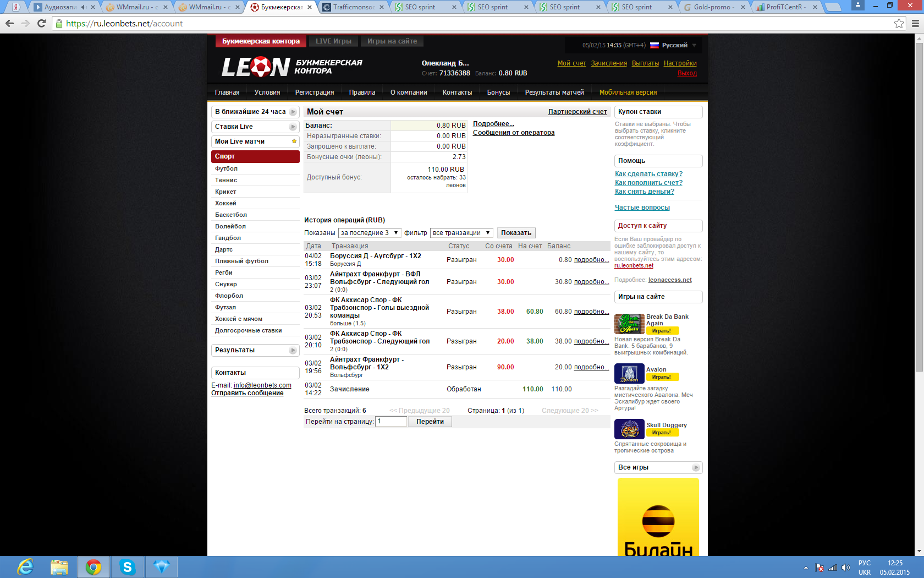Screen dimensions: 924x578
Task: Bookmark this page with the star icon
Action: click(x=899, y=23)
